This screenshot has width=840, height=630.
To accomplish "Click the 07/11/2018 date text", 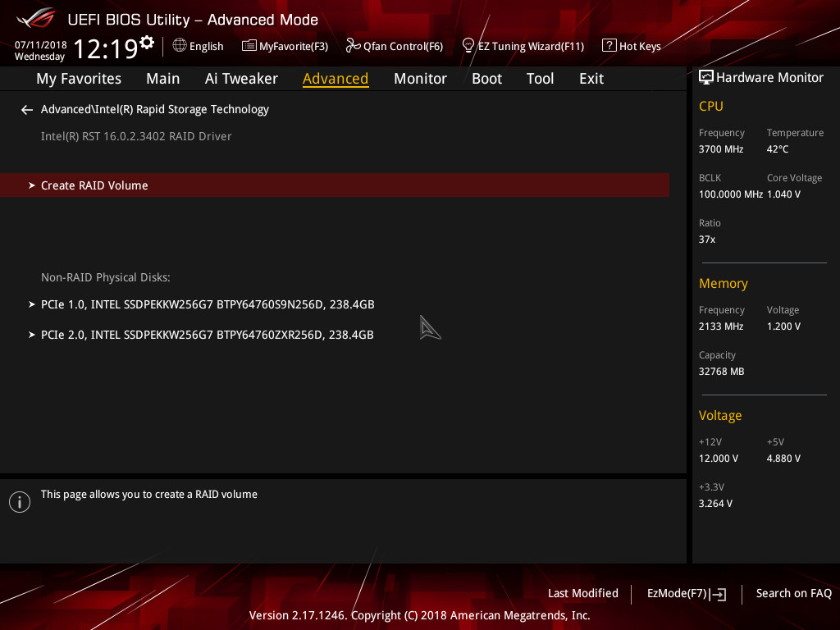I will click(x=41, y=45).
